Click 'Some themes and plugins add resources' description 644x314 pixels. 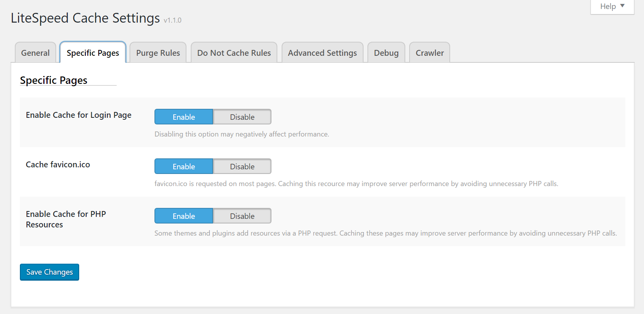coord(386,233)
